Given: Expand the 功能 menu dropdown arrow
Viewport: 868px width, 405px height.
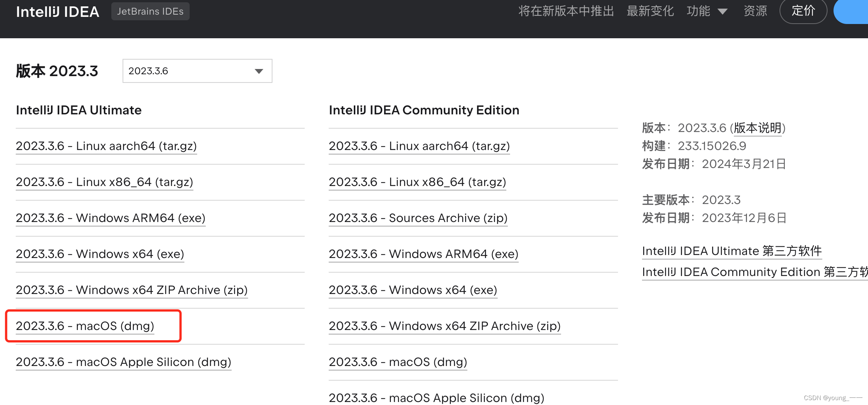Looking at the screenshot, I should pos(723,12).
